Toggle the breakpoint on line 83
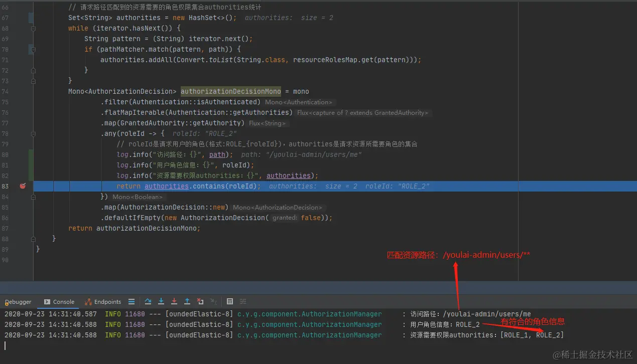 point(23,186)
